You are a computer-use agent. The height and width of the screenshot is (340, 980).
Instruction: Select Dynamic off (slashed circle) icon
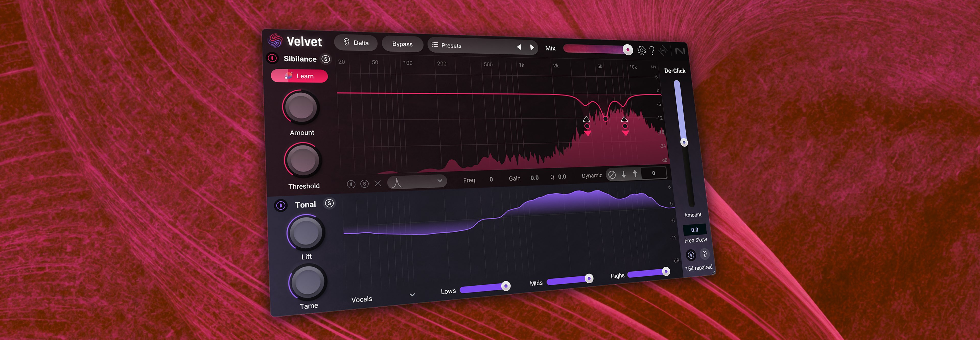(612, 175)
